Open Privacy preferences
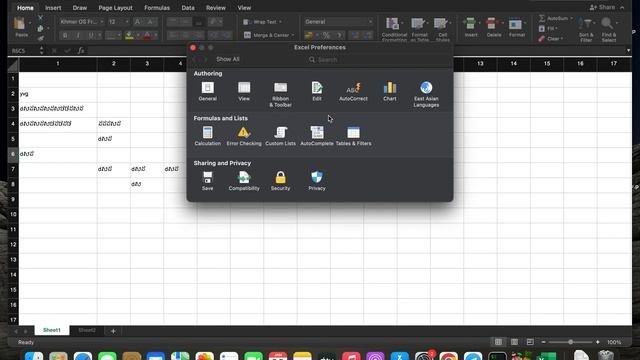Viewport: 640px width, 360px height. 317,181
